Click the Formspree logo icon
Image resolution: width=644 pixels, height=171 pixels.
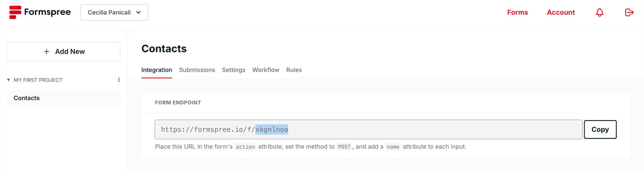(x=15, y=12)
